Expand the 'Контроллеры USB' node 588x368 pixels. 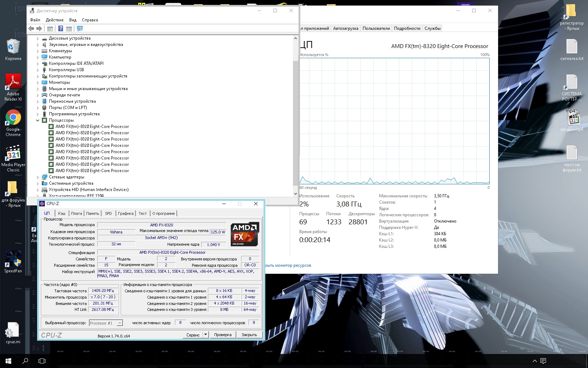(37, 70)
